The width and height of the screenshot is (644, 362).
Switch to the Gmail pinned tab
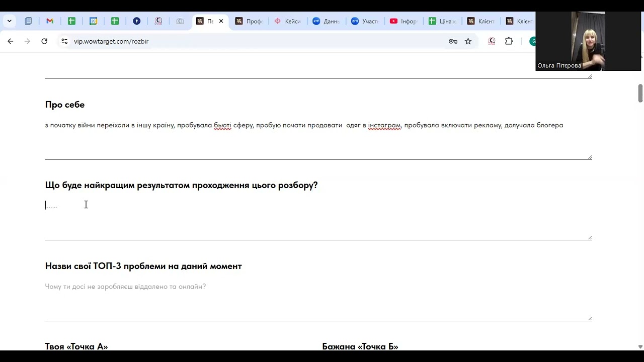click(x=50, y=21)
